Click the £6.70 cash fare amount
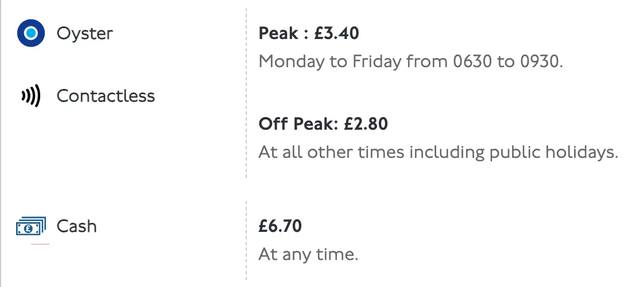 point(280,226)
